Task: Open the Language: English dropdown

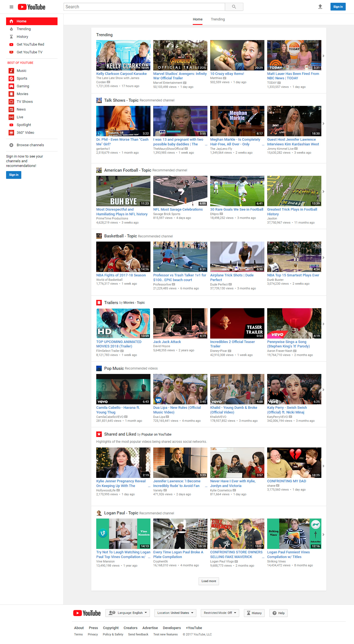Action: 127,613
